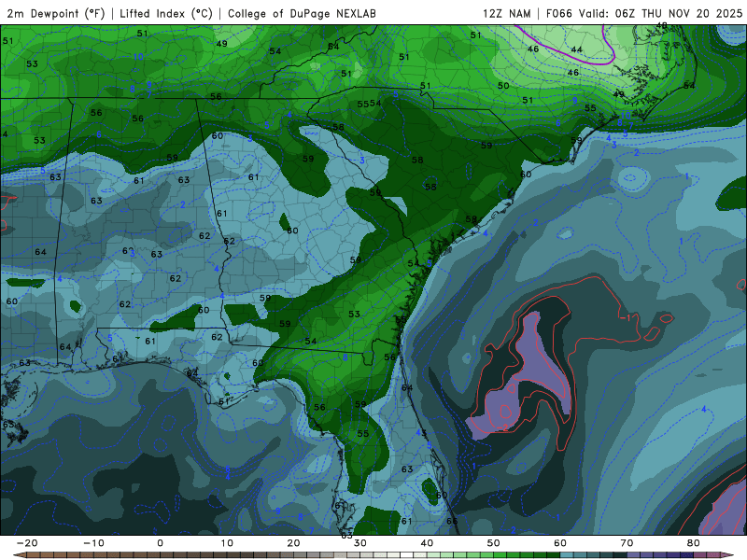Viewport: 747px width, 560px height.
Task: Click the 20 label on the color scale
Action: tap(293, 543)
